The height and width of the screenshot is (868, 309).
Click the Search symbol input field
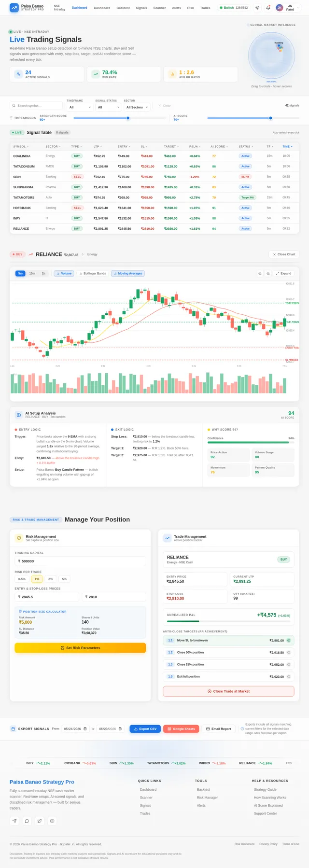[36, 105]
